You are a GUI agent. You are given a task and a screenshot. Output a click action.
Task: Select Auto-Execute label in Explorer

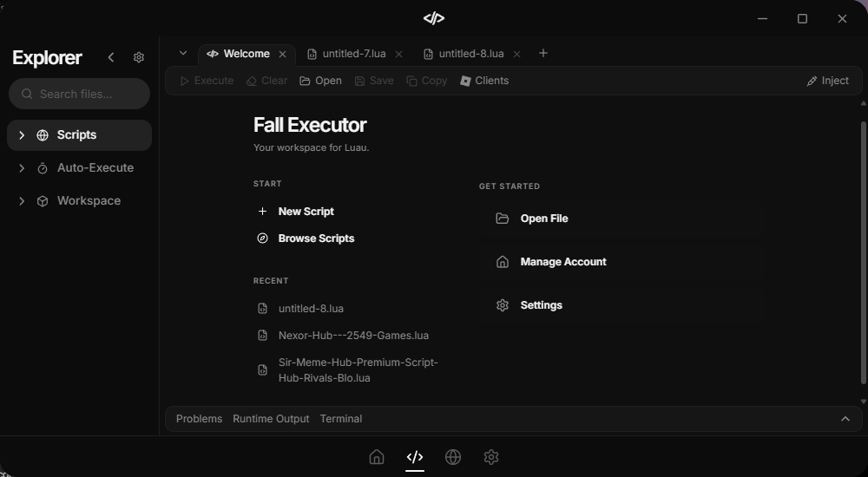coord(95,167)
